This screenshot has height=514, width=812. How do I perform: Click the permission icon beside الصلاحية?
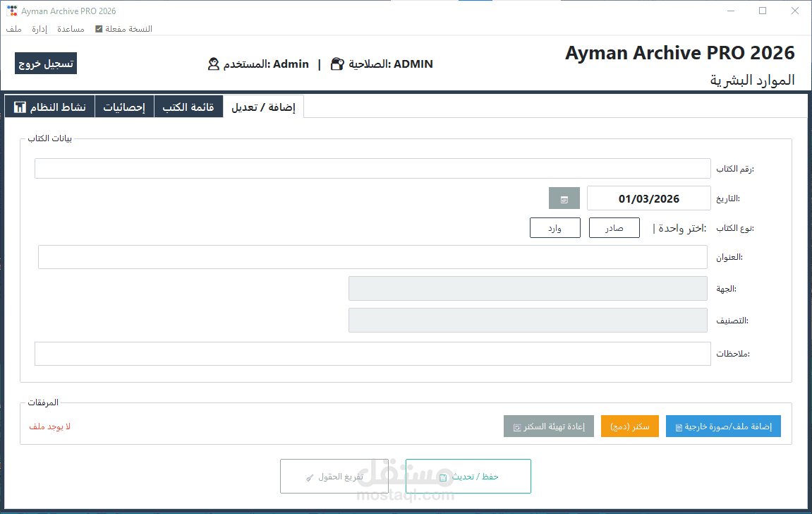337,64
